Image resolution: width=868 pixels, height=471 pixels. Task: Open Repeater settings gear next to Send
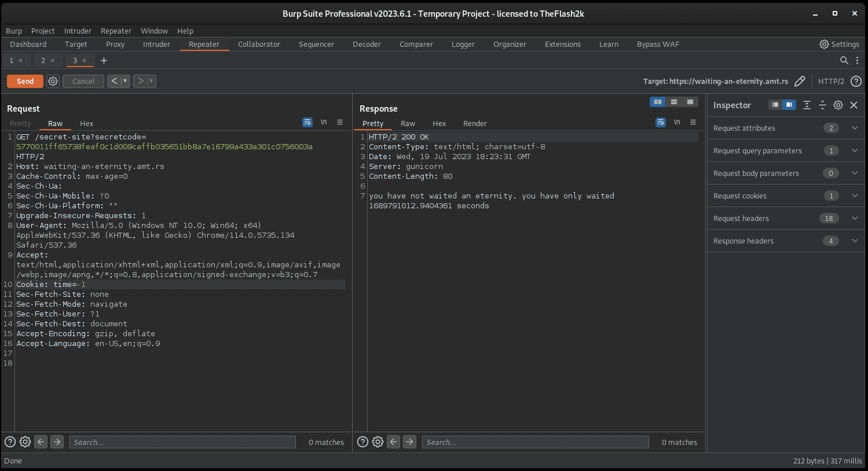(x=53, y=82)
